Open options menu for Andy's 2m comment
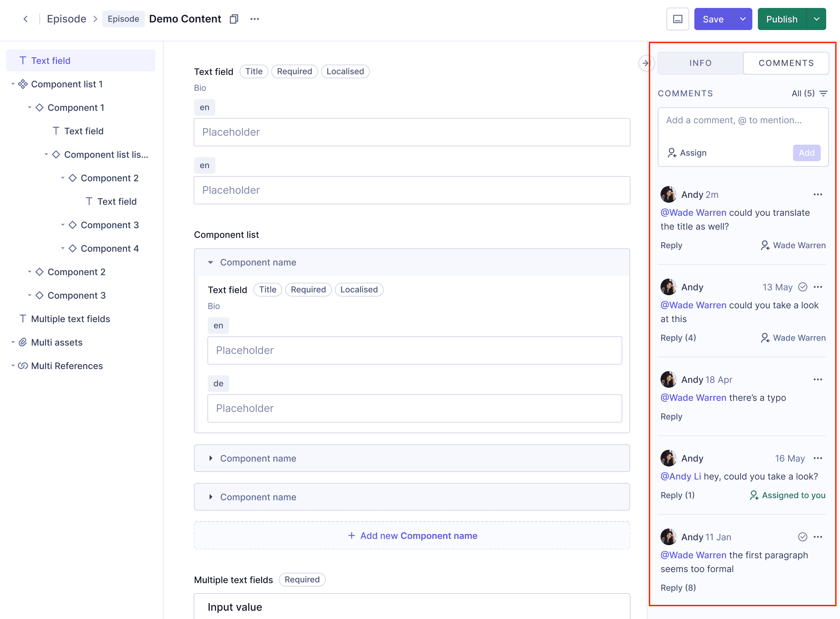840x619 pixels. pyautogui.click(x=818, y=194)
